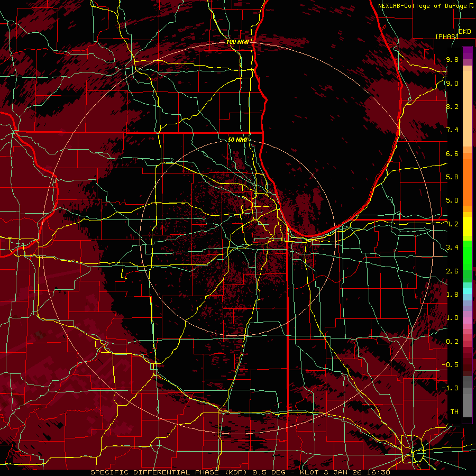476x476 pixels.
Task: Click the 1.8 value on the color scale
Action: pos(452,295)
